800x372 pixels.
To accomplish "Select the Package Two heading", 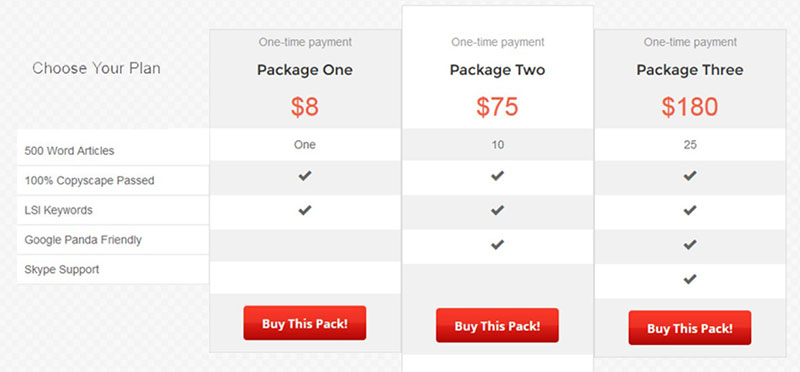I will point(497,70).
